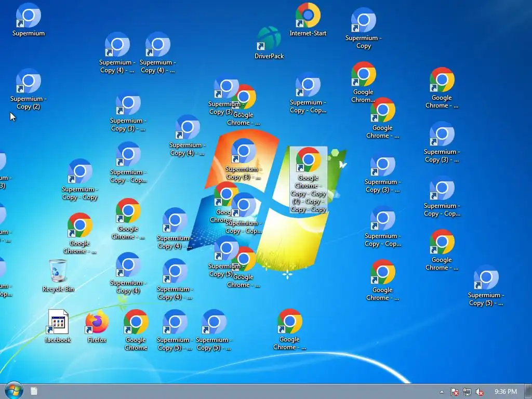
Task: Select the DriverPack shortcut
Action: pos(269,43)
